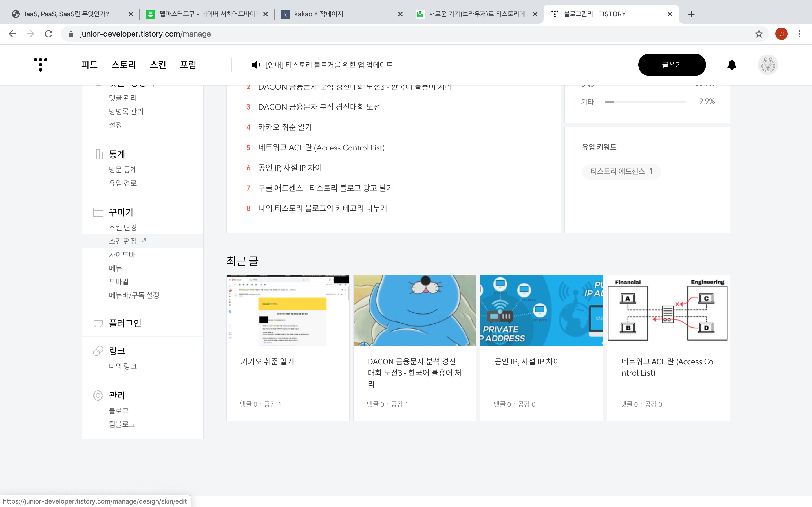Screen dimensions: 812x507
Task: Open the 스킨 top menu
Action: click(x=158, y=65)
